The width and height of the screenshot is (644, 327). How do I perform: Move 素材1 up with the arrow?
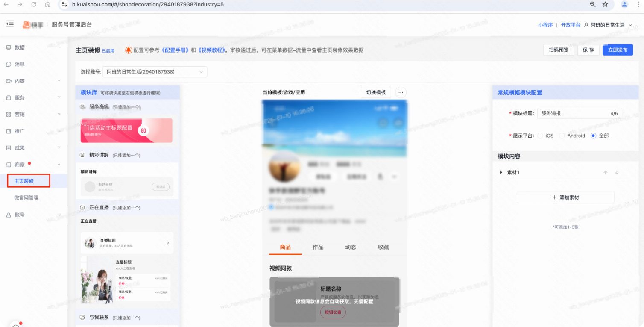click(605, 173)
